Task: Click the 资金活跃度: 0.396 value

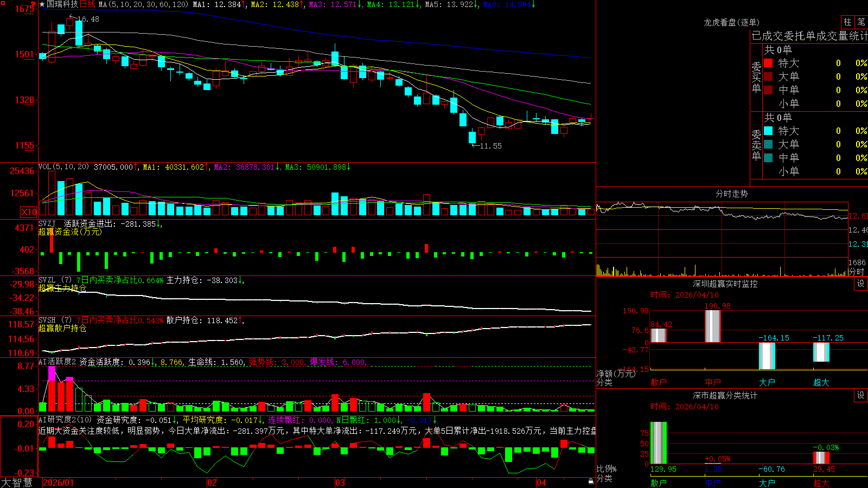Action: 115,362
